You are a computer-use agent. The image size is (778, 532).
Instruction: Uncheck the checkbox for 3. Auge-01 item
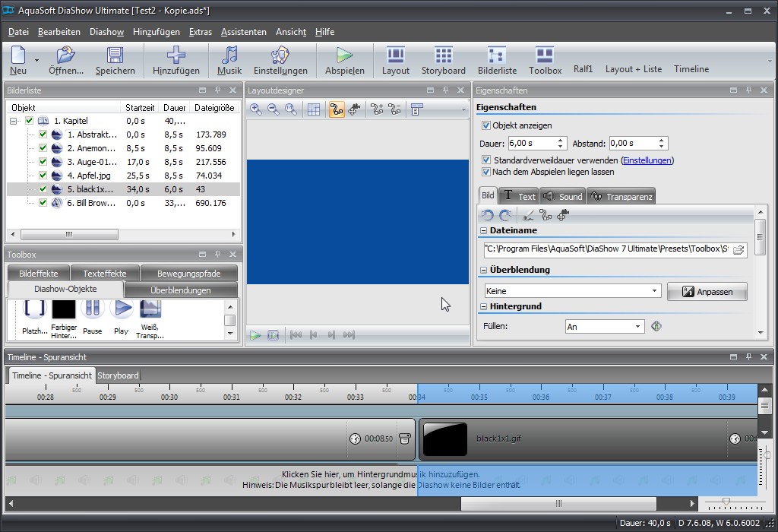tap(43, 162)
